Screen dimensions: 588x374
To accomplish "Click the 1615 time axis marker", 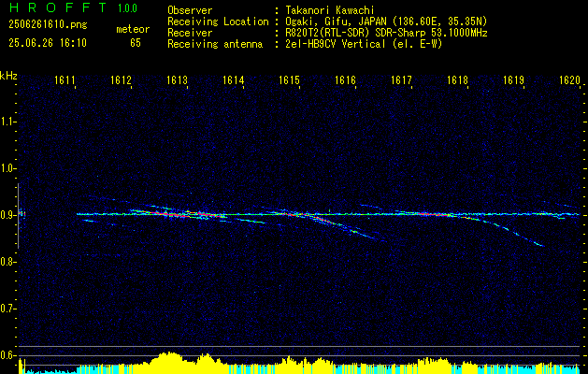I will pyautogui.click(x=289, y=79).
